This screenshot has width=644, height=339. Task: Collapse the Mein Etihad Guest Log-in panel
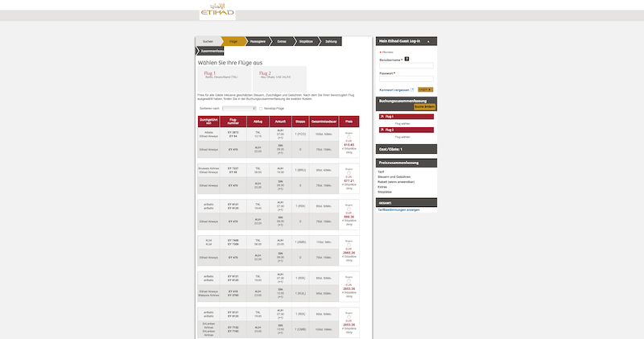428,42
